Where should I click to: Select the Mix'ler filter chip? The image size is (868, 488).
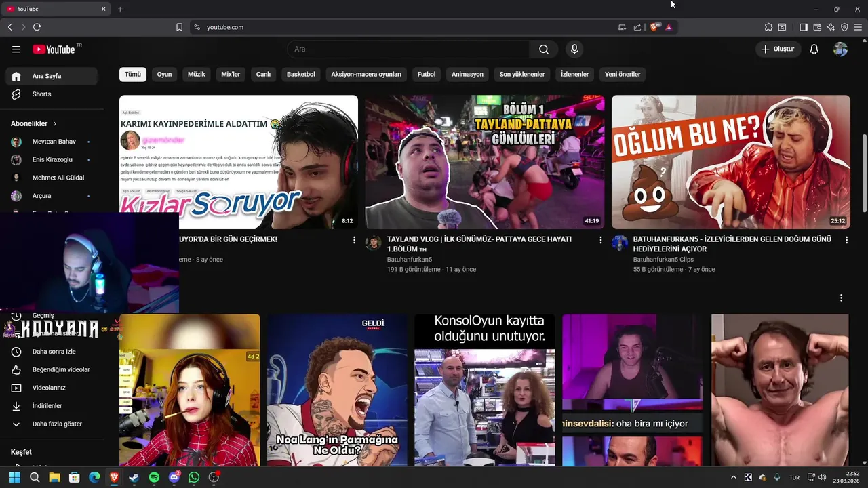click(x=231, y=75)
